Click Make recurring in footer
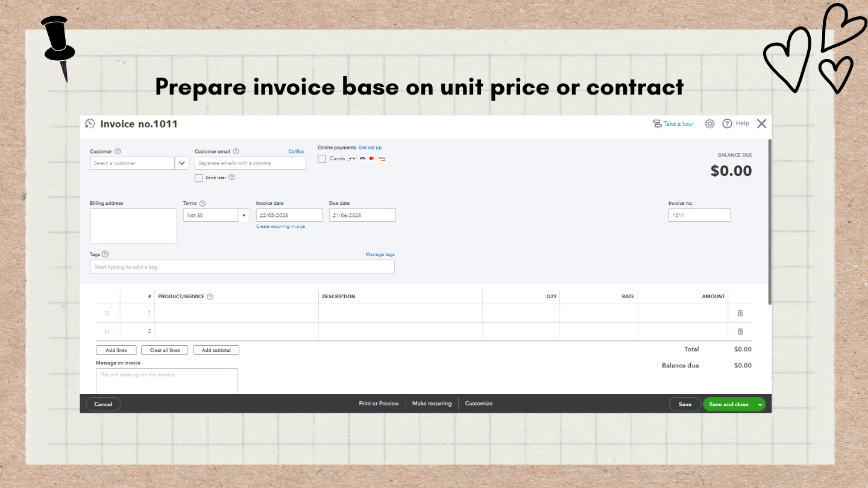 pyautogui.click(x=432, y=404)
